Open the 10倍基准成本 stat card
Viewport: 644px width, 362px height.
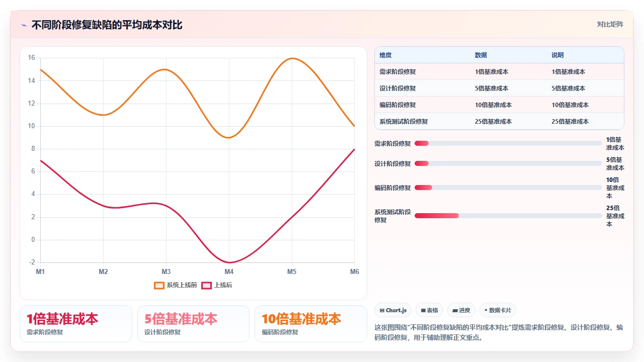point(311,324)
